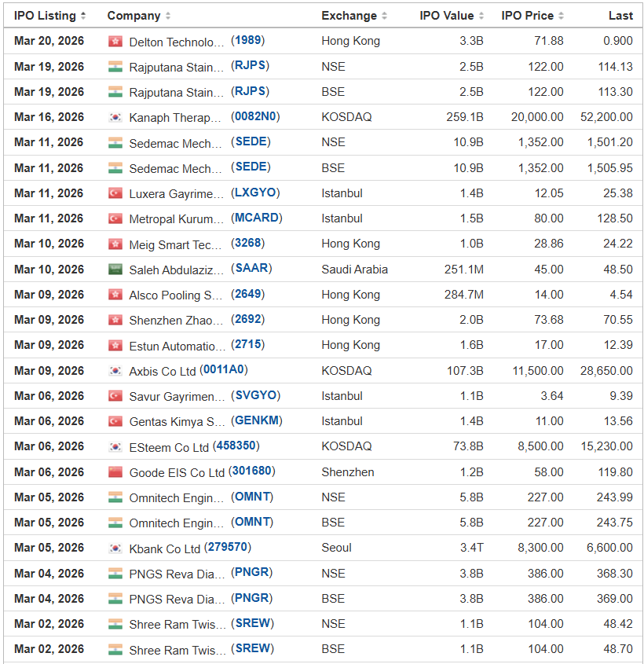Click Hong Kong flag beside Shenzhen Zhao…
This screenshot has height=664, width=644.
(x=115, y=320)
